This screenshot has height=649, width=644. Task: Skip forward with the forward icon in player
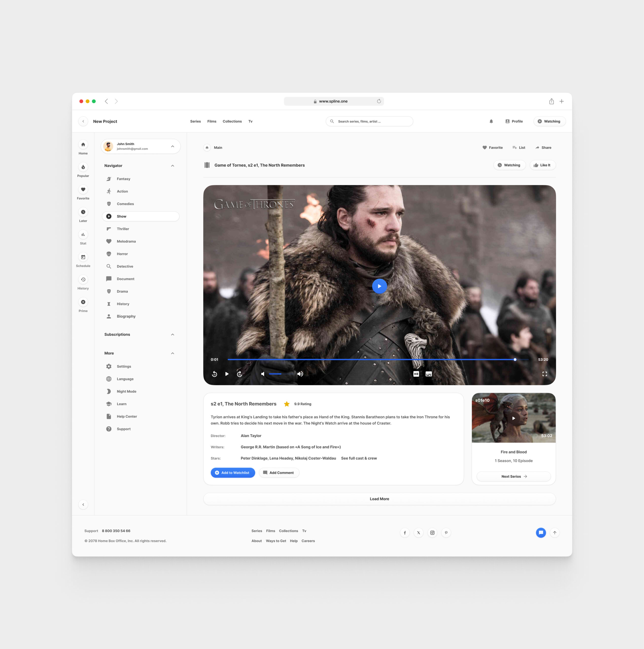(239, 374)
